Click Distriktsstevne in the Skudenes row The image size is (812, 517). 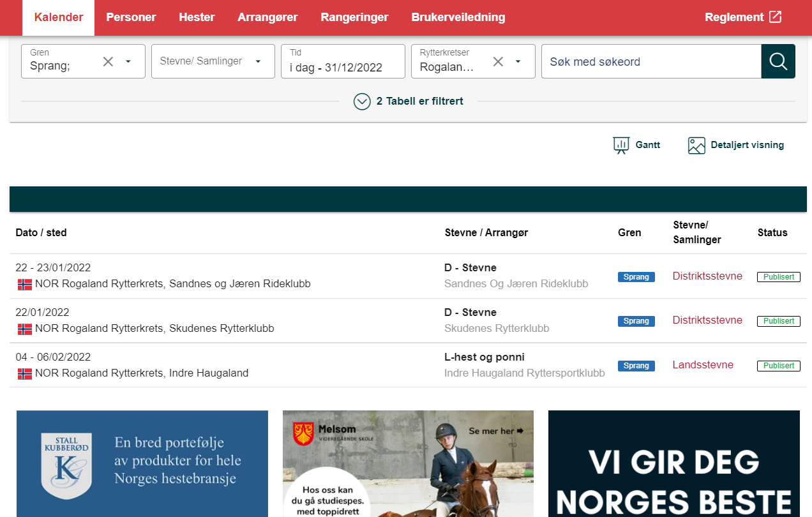(707, 320)
